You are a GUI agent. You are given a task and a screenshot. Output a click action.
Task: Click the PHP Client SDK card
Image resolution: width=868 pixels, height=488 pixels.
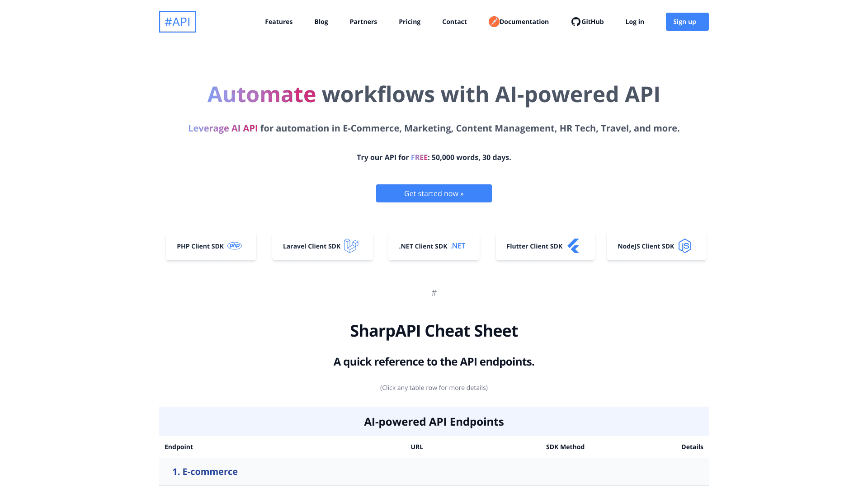pyautogui.click(x=211, y=246)
